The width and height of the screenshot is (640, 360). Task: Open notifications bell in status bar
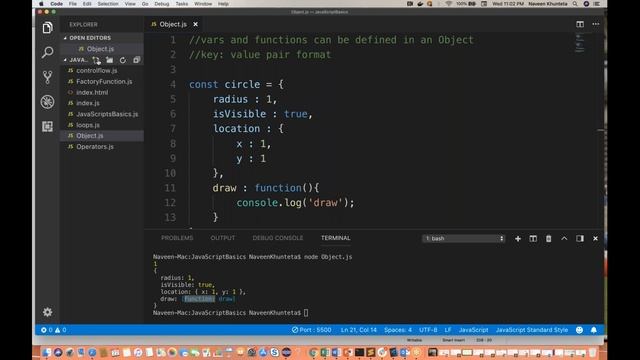593,330
